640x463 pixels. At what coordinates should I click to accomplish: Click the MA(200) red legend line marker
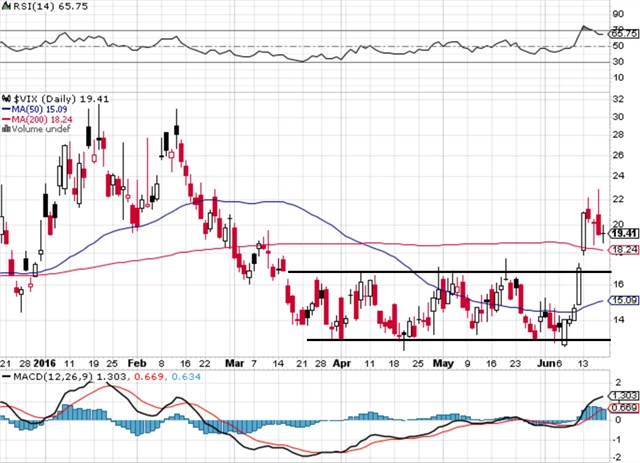5,121
